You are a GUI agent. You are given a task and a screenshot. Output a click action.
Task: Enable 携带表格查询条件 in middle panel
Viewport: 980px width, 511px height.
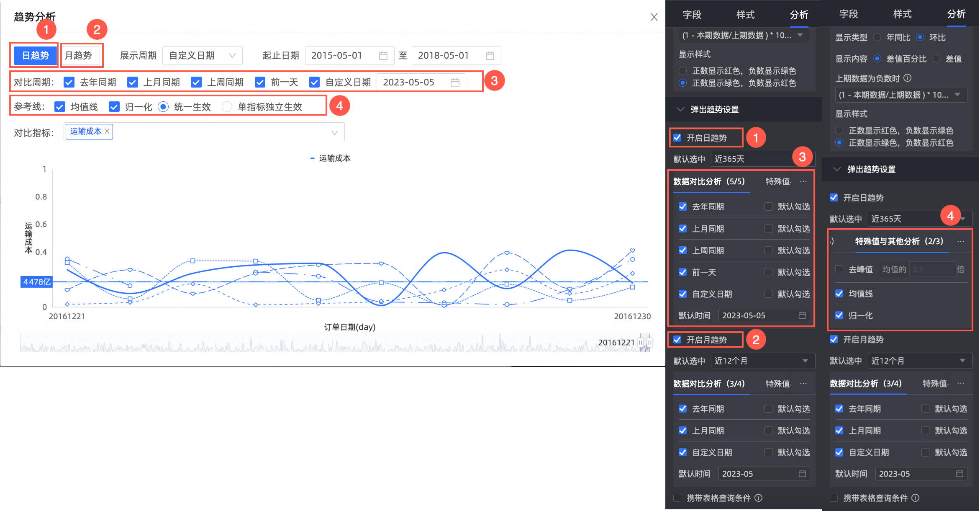[677, 498]
